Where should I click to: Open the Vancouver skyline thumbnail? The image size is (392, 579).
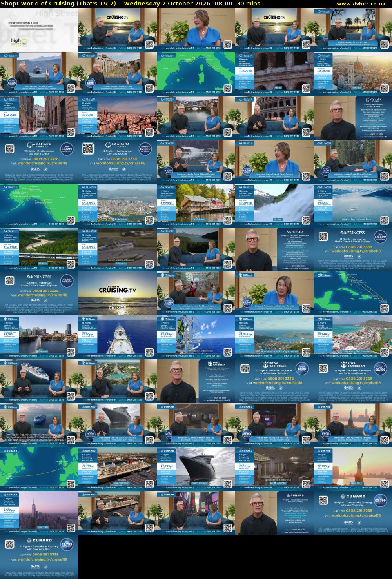pos(118,206)
